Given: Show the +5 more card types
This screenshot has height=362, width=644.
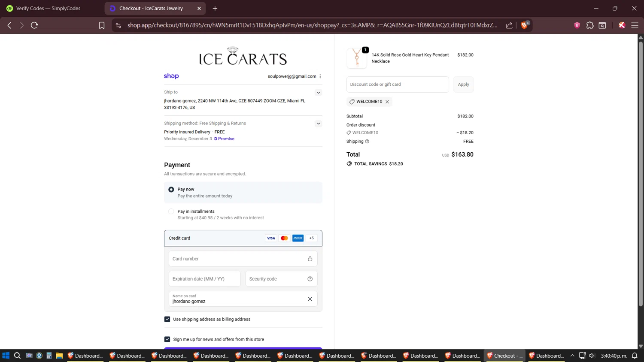Looking at the screenshot, I should pos(312,238).
